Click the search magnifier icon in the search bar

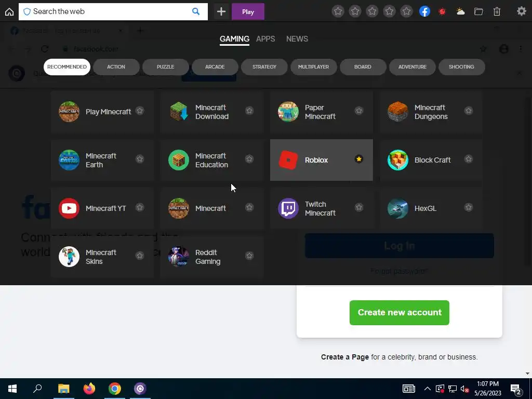coord(196,11)
